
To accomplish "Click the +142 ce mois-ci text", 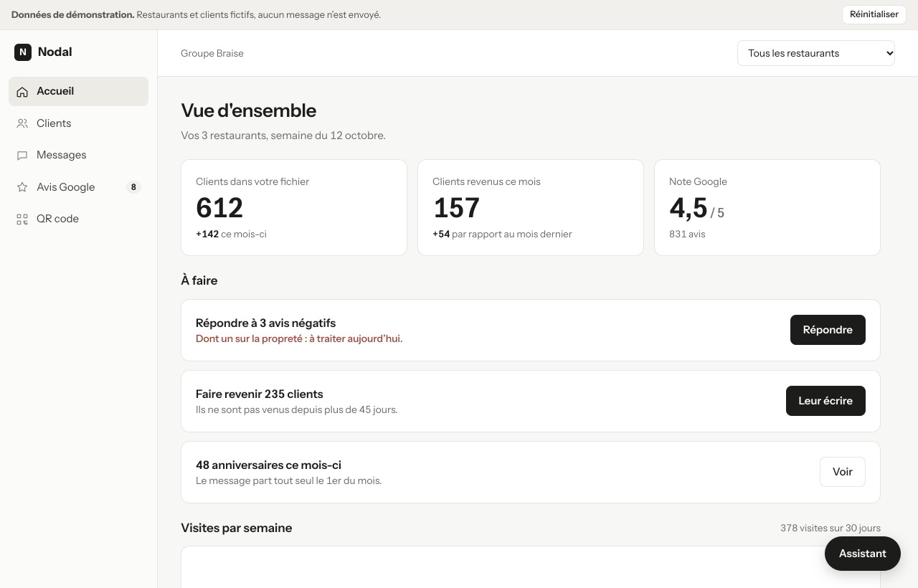I will click(x=231, y=234).
